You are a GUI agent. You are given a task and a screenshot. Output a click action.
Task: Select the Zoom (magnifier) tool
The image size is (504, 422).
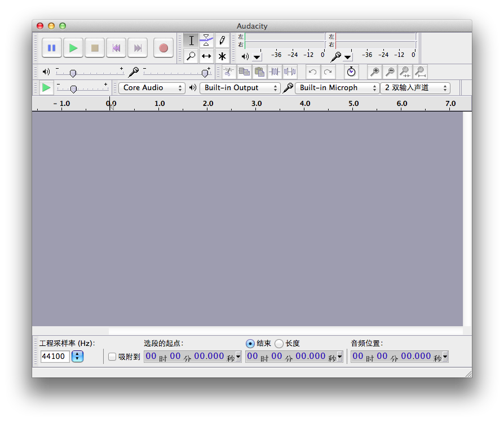click(x=191, y=56)
